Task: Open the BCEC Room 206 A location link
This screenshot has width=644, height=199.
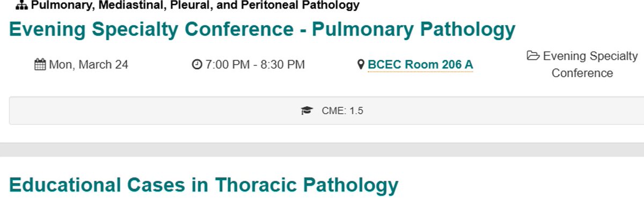Action: (420, 65)
